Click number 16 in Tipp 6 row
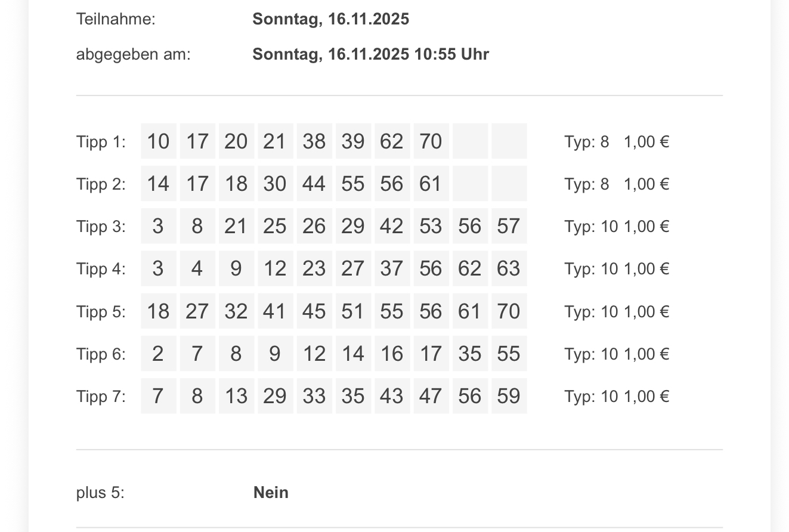 [x=392, y=354]
